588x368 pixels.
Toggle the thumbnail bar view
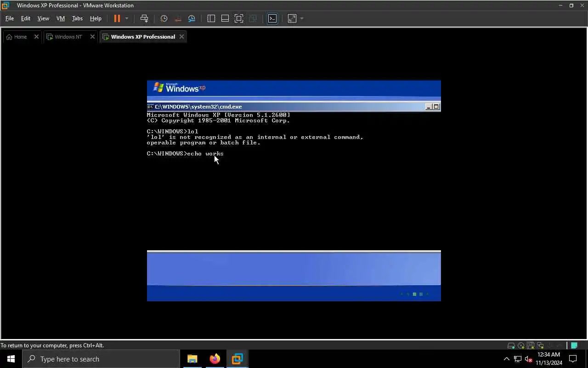tap(225, 18)
